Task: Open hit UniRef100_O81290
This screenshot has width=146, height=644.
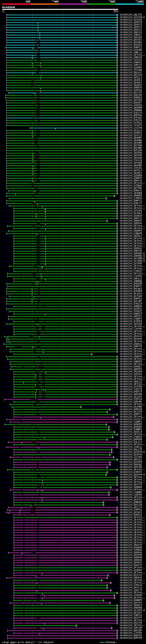Action: point(131,37)
